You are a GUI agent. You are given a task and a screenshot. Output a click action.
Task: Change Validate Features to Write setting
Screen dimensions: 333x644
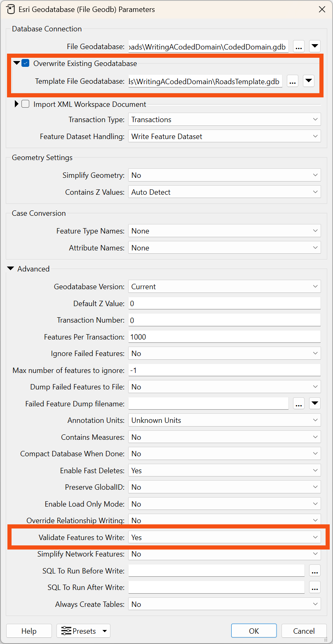tap(225, 537)
